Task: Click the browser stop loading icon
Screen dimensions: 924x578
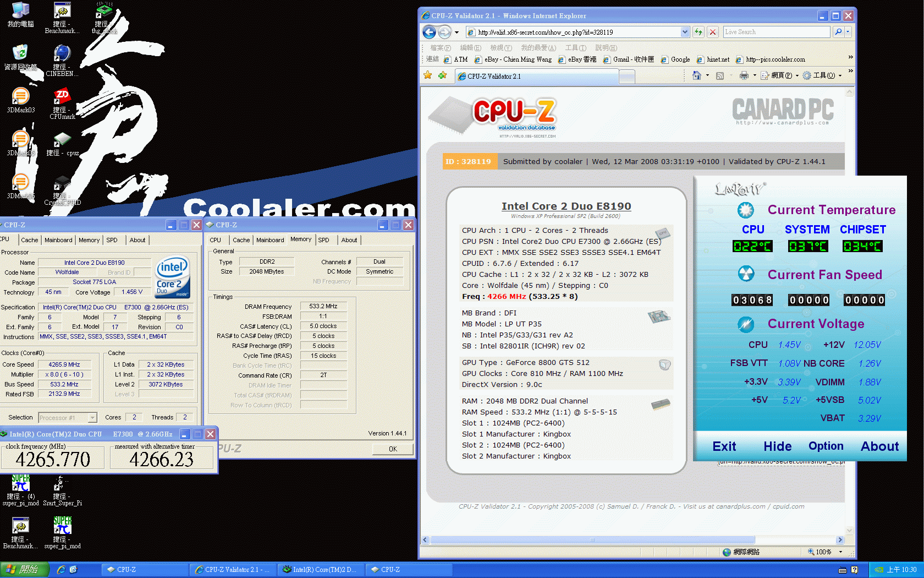Action: coord(713,32)
